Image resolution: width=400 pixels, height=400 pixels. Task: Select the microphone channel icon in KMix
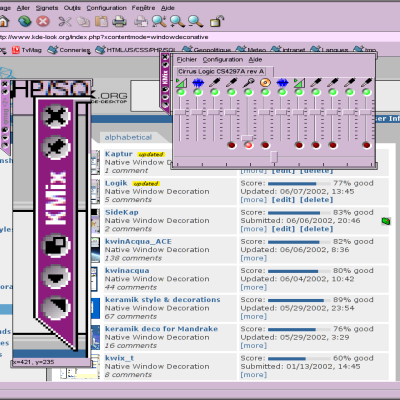[248, 82]
